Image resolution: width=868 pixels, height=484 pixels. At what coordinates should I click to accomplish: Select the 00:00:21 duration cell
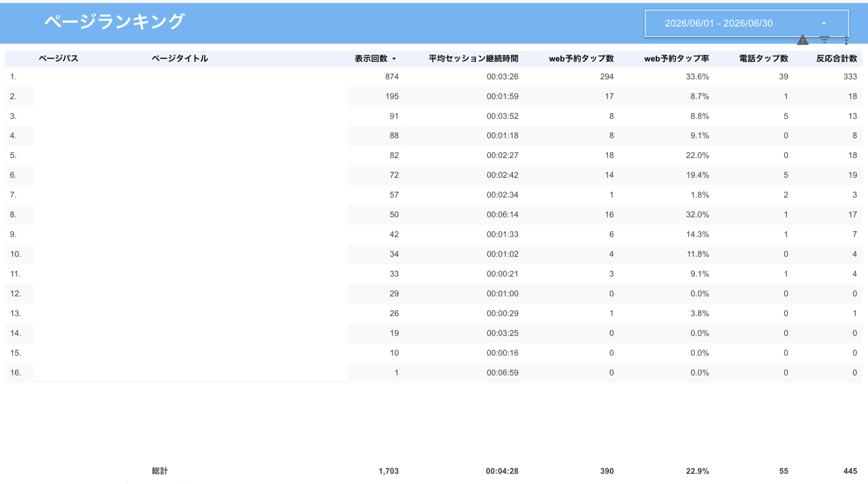click(502, 274)
